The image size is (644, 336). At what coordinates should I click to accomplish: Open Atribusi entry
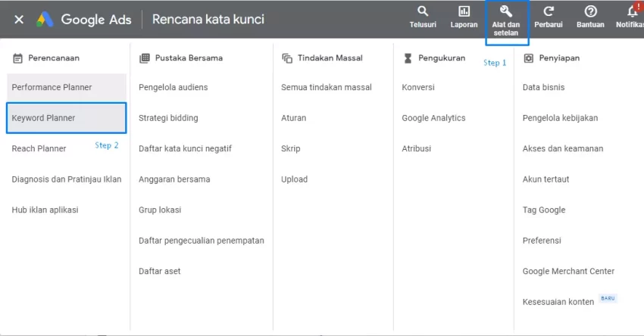coord(416,148)
